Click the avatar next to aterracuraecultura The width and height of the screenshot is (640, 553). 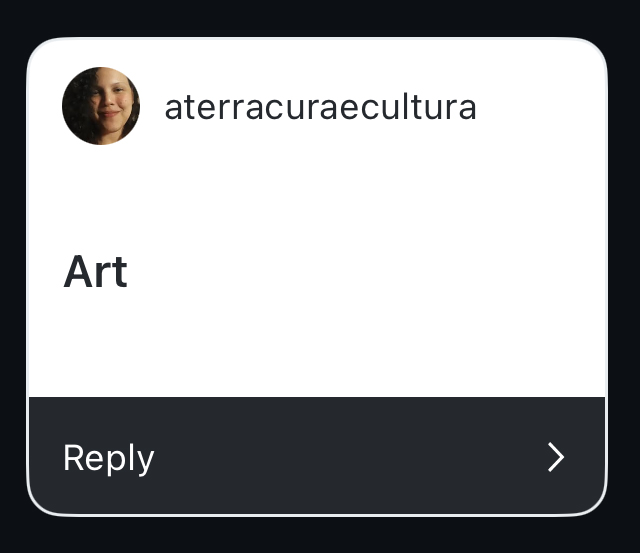coord(101,106)
